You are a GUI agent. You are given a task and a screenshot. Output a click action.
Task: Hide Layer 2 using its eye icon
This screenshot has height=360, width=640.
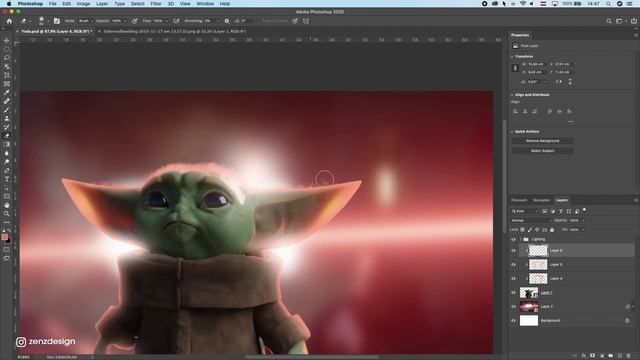pyautogui.click(x=513, y=307)
